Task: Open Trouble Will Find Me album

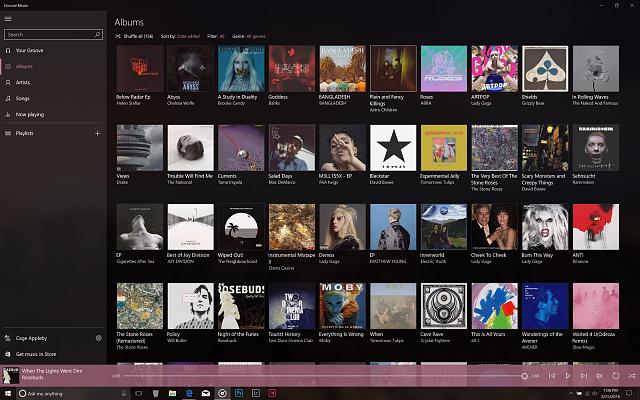Action: click(x=190, y=148)
